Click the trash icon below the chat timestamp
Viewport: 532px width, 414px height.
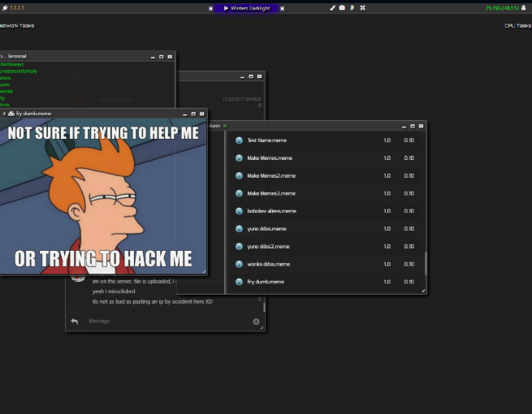260,105
